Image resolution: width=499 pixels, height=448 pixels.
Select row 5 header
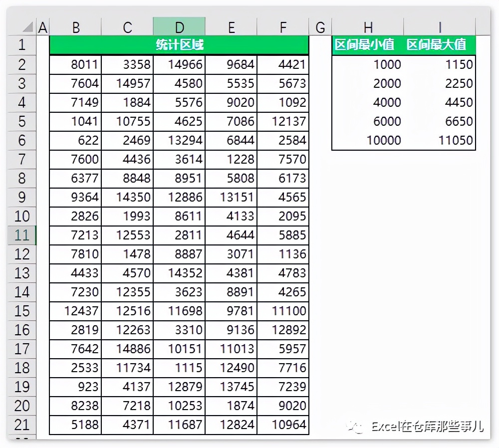pos(21,122)
